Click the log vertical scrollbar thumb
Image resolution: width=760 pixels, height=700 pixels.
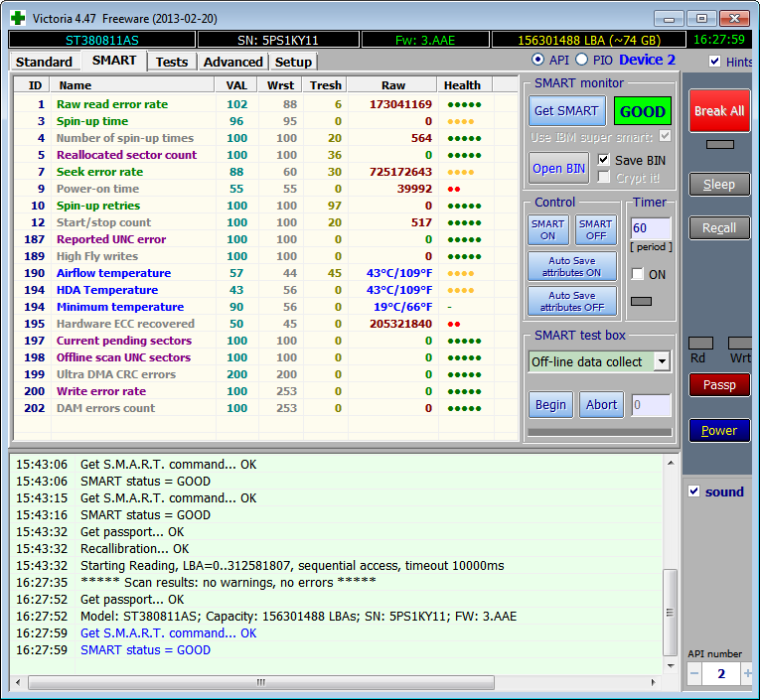[671, 613]
